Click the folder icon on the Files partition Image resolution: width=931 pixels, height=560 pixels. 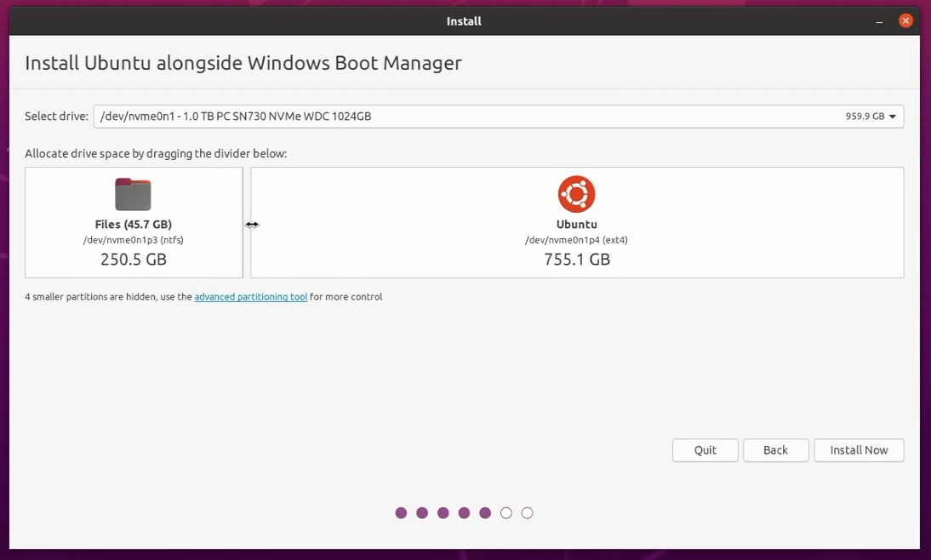pos(133,193)
